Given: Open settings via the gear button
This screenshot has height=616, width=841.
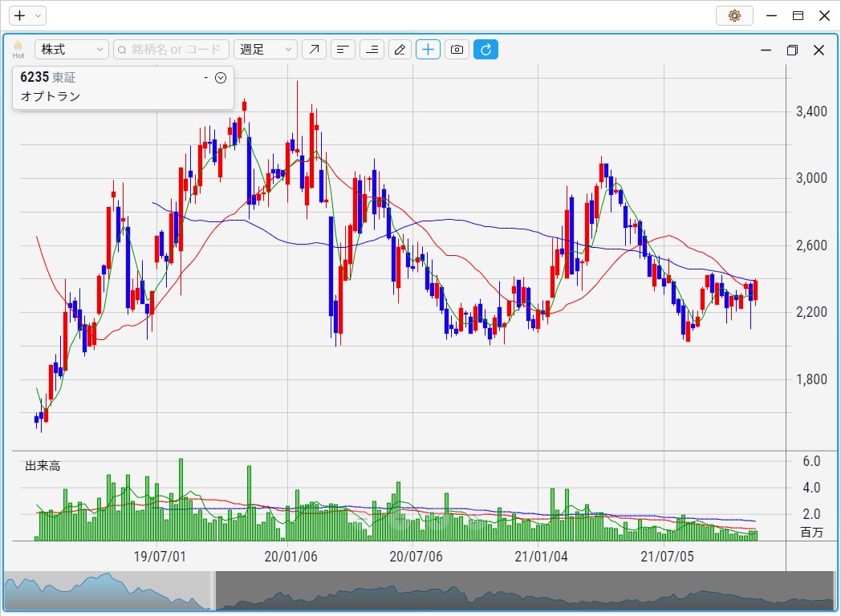Looking at the screenshot, I should [x=735, y=15].
